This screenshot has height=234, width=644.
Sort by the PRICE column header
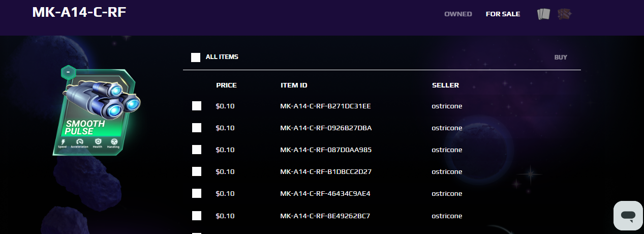point(226,85)
